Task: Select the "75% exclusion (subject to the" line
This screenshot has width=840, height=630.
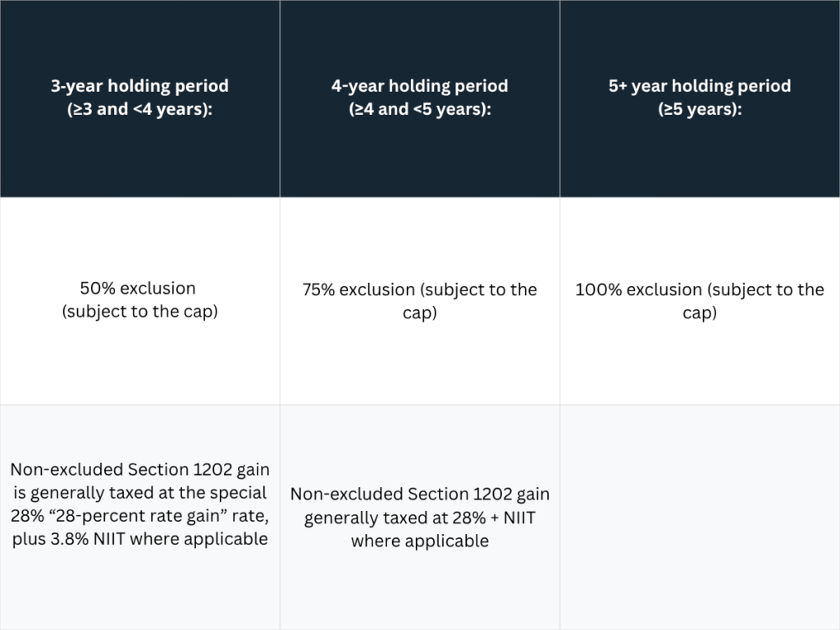Action: [x=419, y=290]
